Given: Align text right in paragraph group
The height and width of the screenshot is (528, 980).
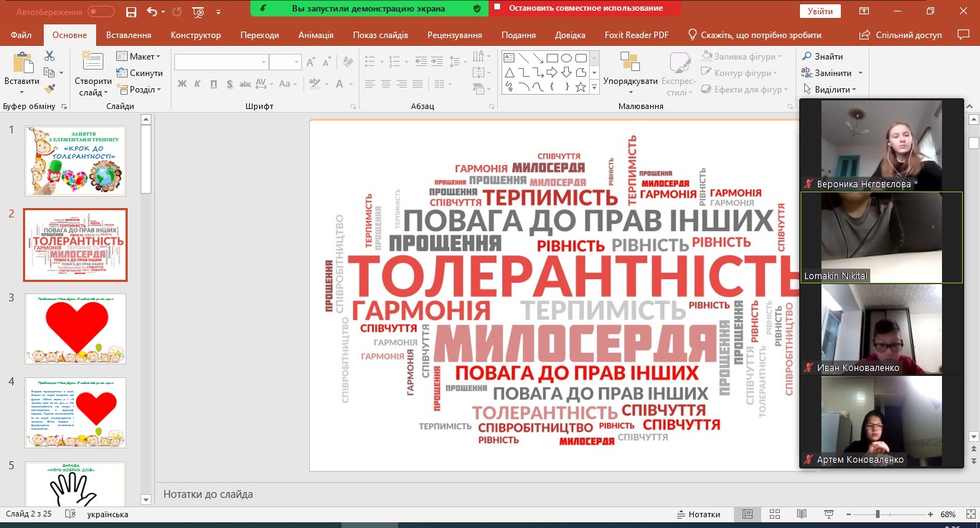Looking at the screenshot, I should [402, 84].
